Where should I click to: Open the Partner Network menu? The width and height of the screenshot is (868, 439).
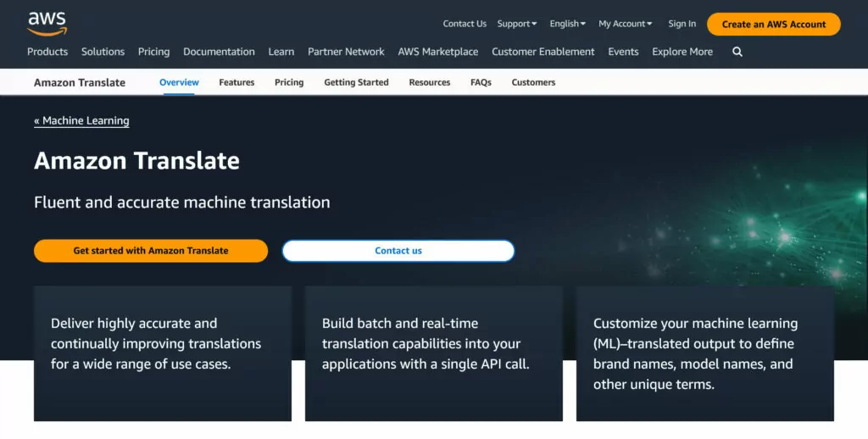pos(346,52)
